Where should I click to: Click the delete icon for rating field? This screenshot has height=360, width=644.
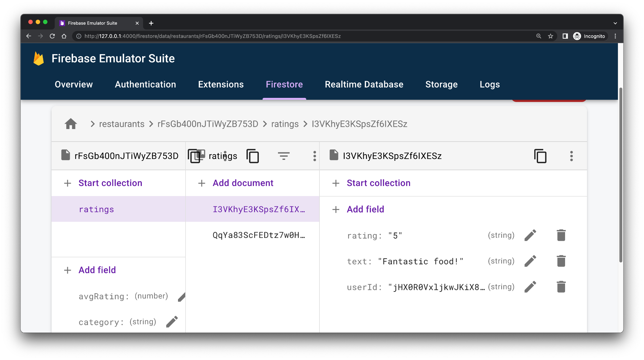click(560, 235)
